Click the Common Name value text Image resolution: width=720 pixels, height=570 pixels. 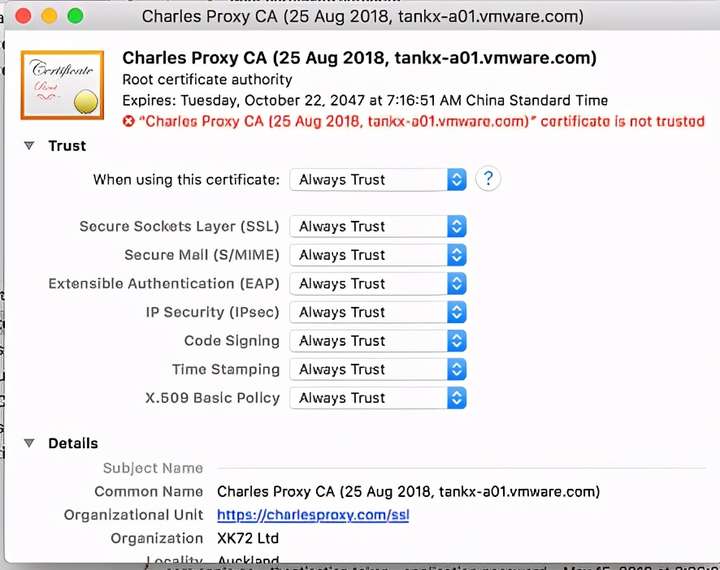[x=408, y=491]
